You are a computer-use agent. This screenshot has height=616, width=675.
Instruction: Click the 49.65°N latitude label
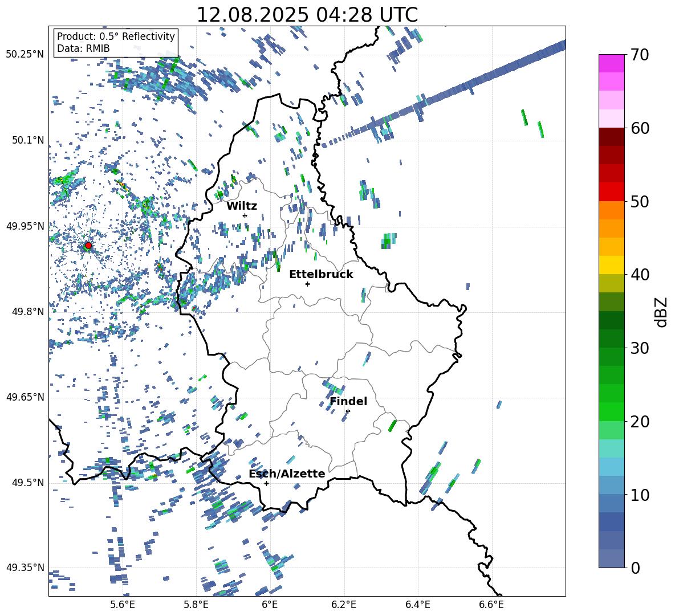[25, 397]
